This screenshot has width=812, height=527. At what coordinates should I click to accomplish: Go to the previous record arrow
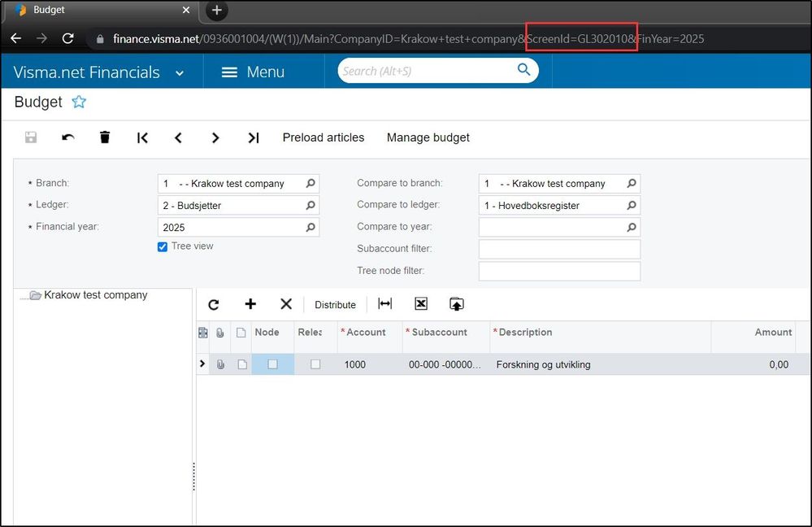pos(178,137)
